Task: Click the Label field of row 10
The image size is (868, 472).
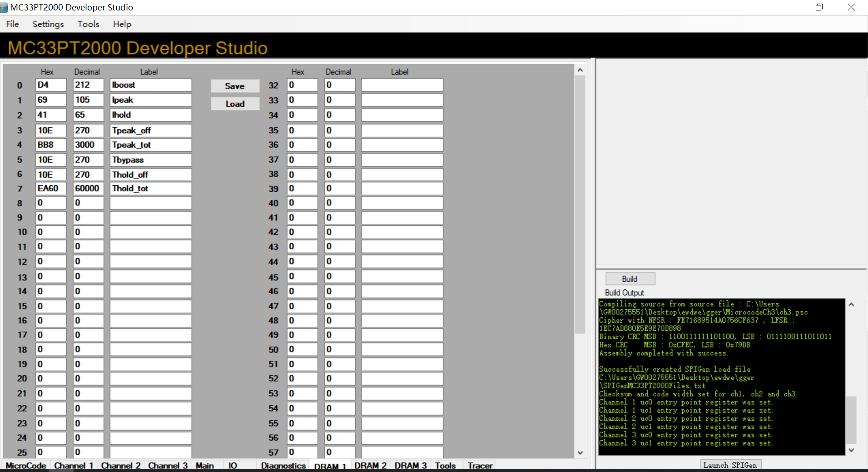Action: pyautogui.click(x=151, y=232)
